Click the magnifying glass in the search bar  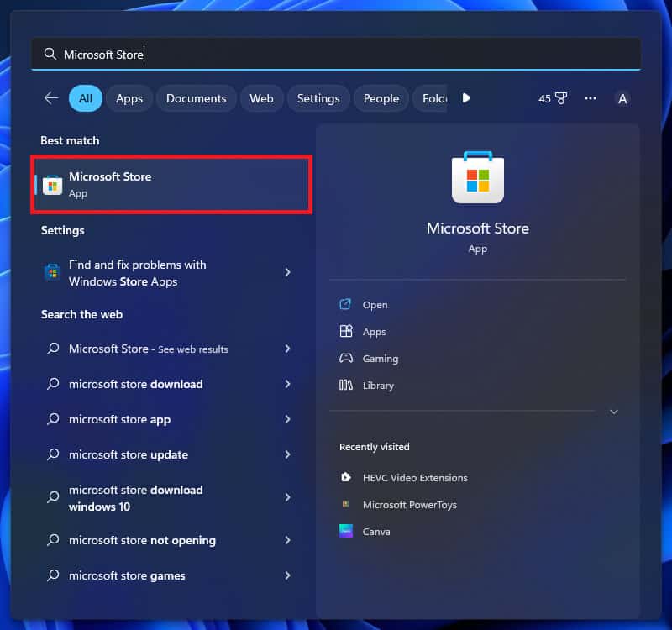pos(50,52)
